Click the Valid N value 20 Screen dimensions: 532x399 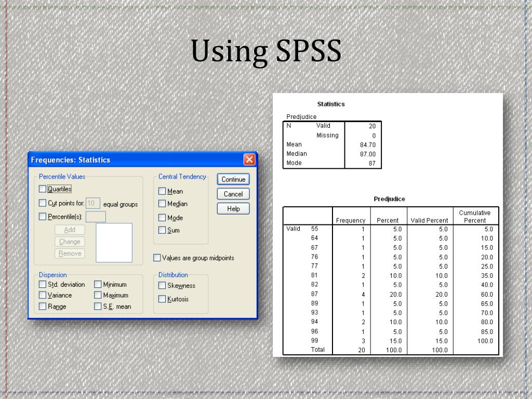point(372,126)
